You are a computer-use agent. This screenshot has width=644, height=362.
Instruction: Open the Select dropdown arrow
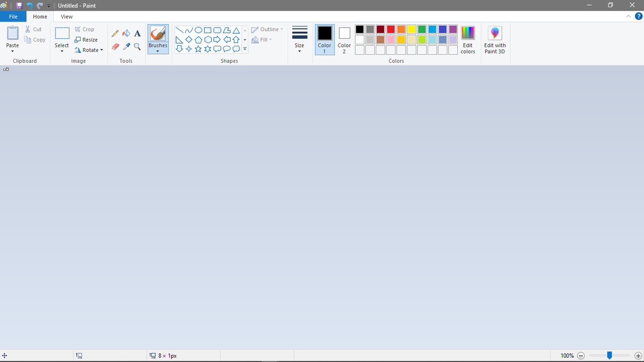click(x=62, y=51)
